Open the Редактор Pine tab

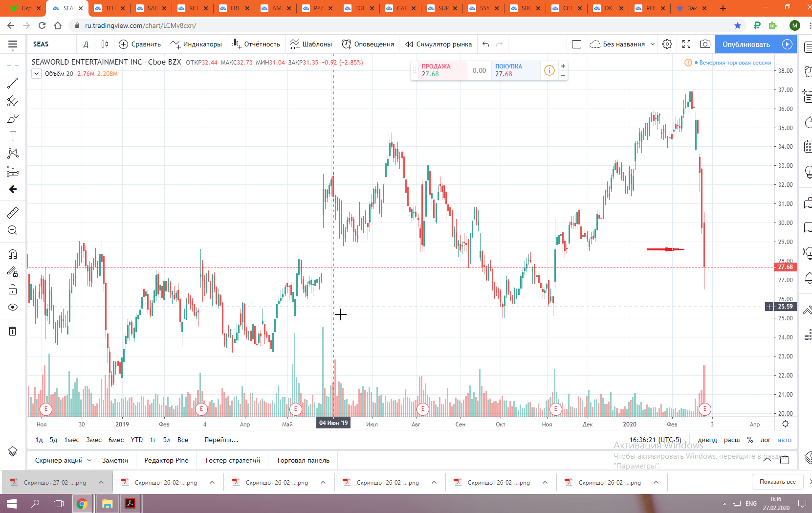166,460
